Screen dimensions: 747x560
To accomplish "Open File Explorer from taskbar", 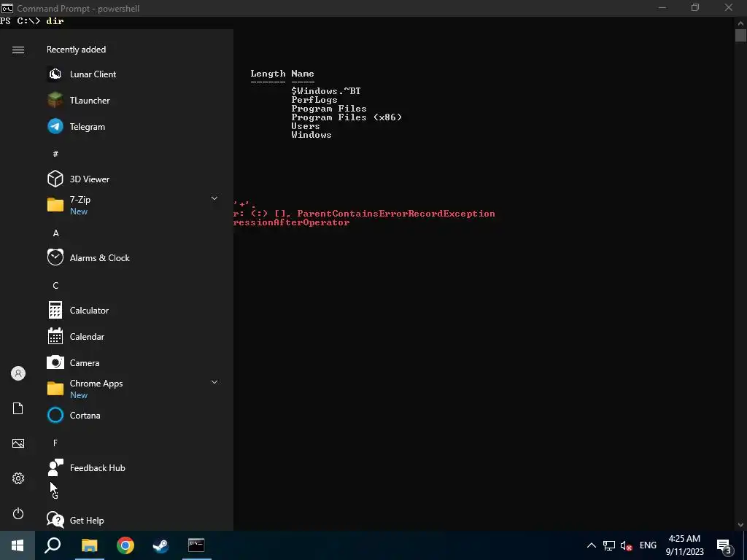I will tap(89, 545).
